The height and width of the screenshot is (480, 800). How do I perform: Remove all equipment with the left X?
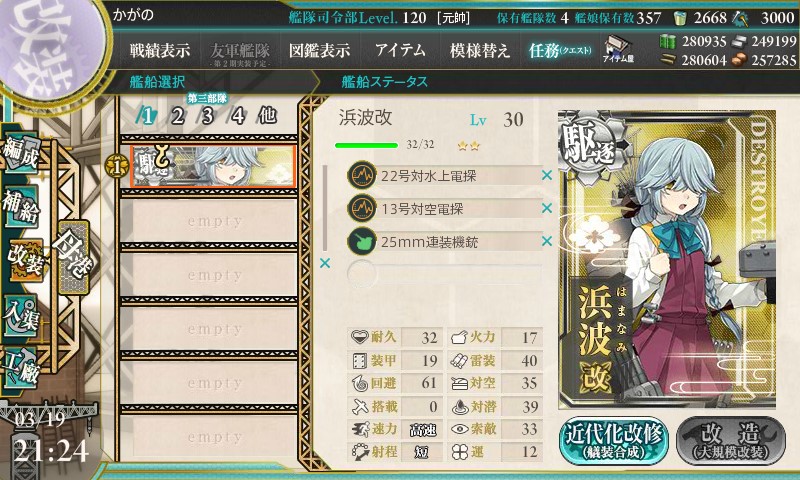coord(324,263)
